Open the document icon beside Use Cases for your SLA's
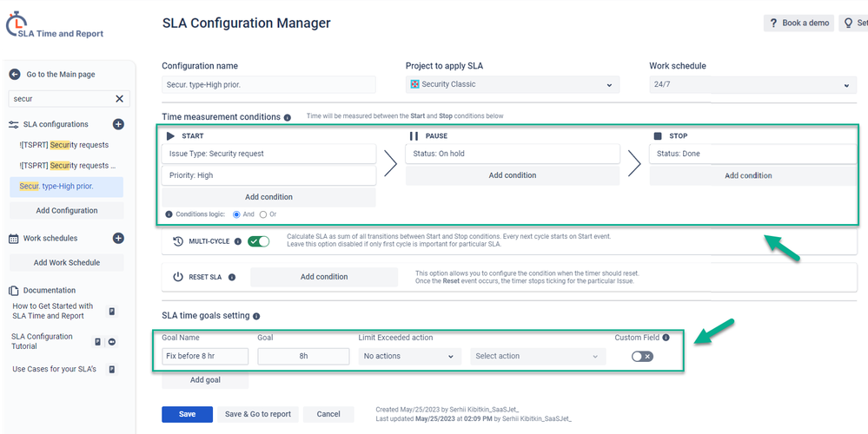 coord(112,369)
